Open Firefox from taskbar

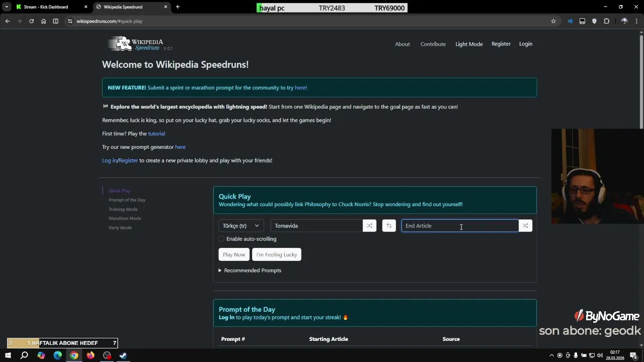(91, 355)
